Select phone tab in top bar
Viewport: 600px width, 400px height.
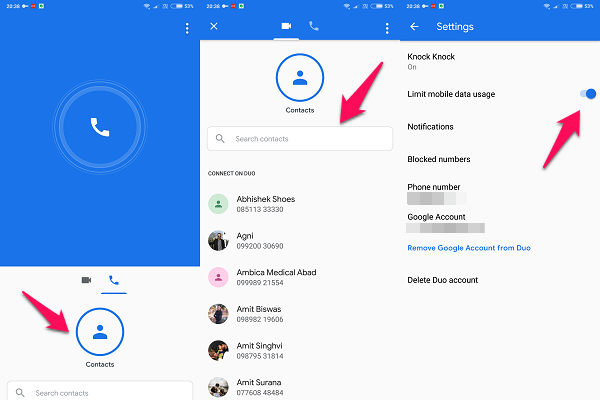[x=314, y=26]
